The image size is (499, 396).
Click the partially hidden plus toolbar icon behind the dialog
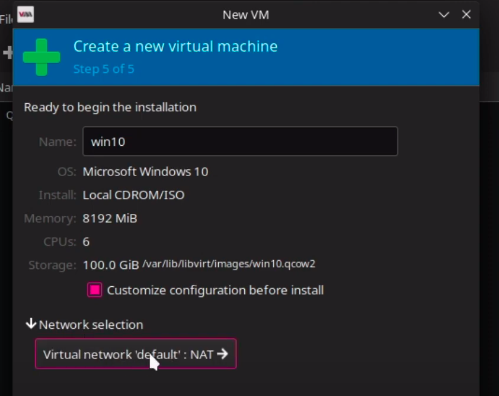[7, 52]
